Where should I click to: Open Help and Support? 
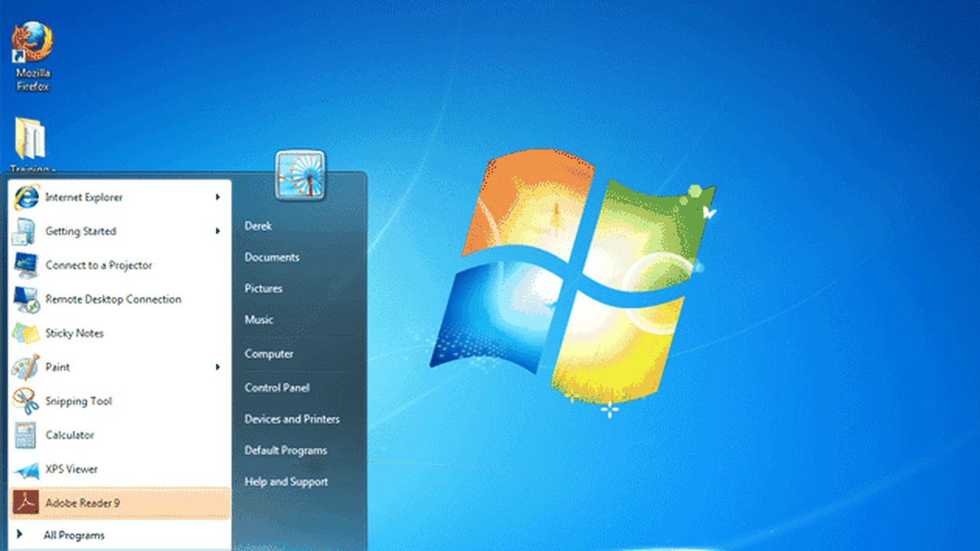coord(286,482)
